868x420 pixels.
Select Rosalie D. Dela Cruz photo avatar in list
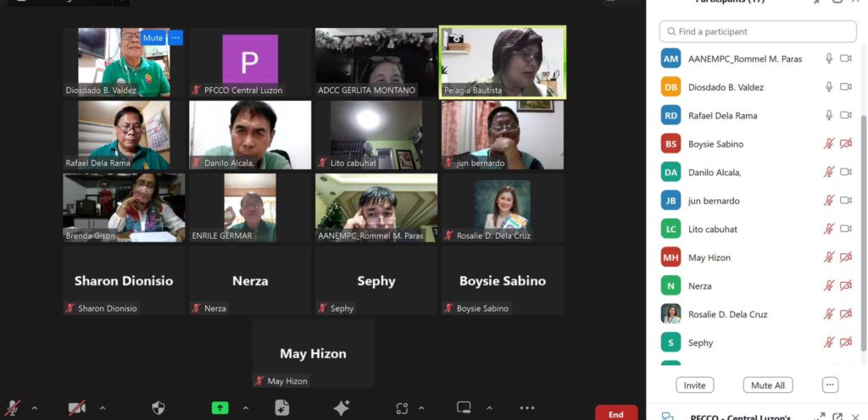click(x=670, y=314)
